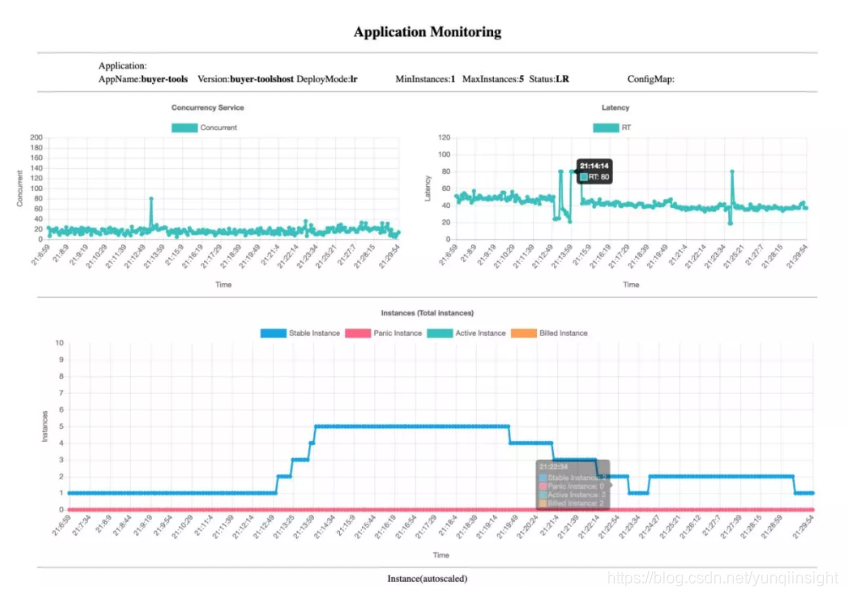
Task: Click the Time axis label under Concurrency chart
Action: tap(223, 284)
